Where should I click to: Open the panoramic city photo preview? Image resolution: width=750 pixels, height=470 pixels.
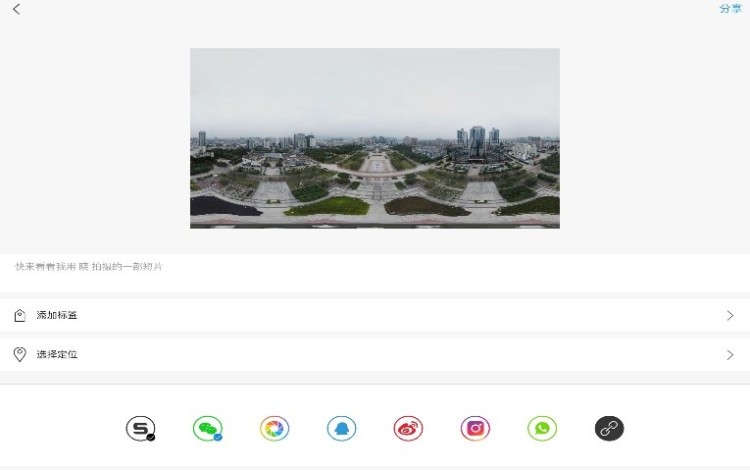(x=374, y=138)
